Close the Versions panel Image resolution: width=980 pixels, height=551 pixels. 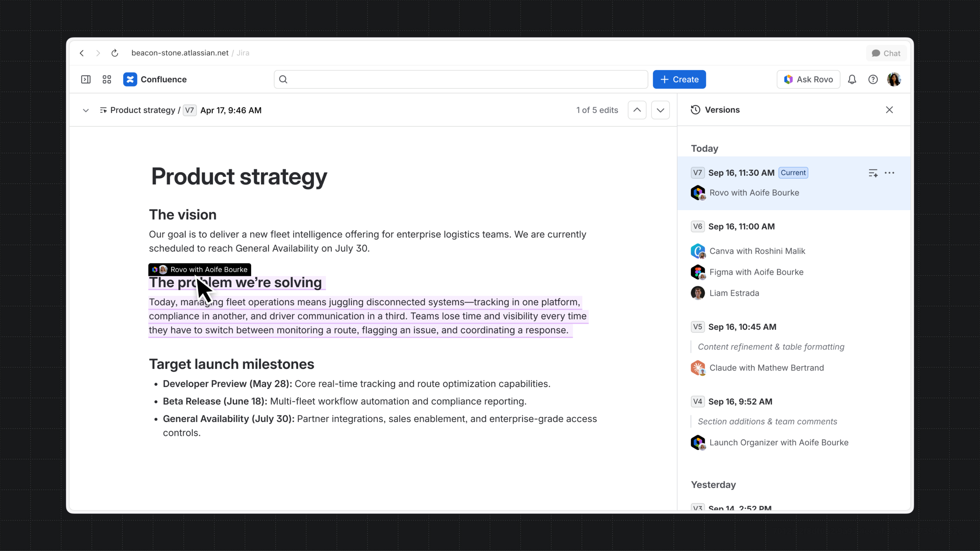889,110
